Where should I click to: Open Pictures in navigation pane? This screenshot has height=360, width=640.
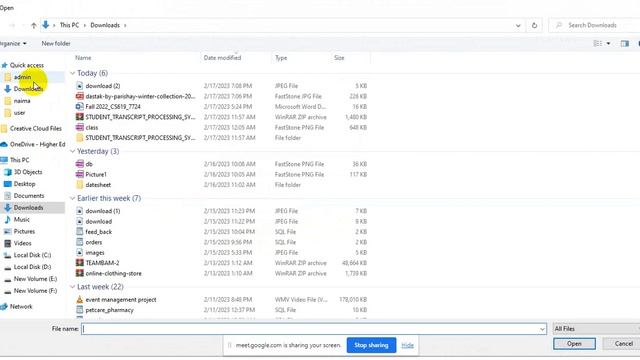pyautogui.click(x=24, y=231)
